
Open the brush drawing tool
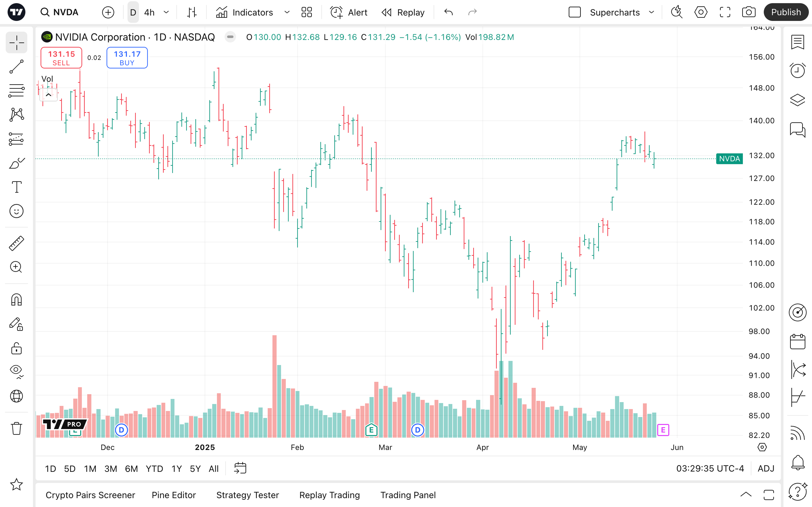16,163
